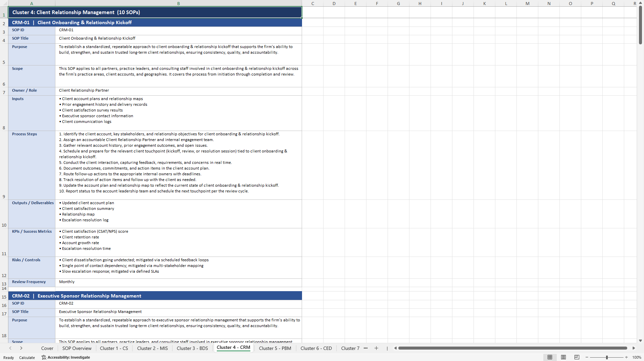Click the Select All corner triangle
This screenshot has width=644, height=361.
[4, 3]
